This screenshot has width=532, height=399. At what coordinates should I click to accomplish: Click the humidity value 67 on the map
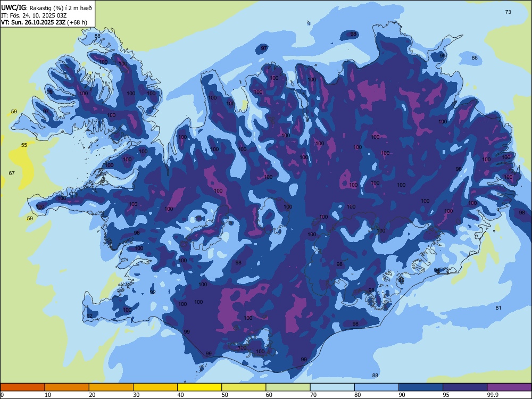click(12, 173)
